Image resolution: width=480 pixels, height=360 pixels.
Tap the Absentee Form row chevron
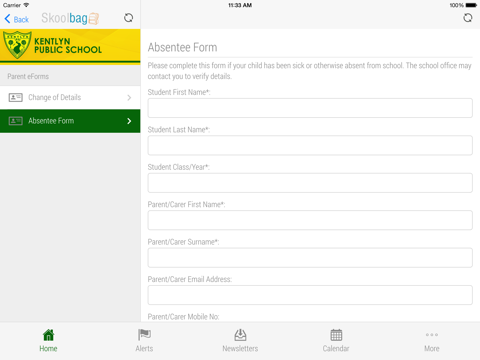(x=129, y=121)
